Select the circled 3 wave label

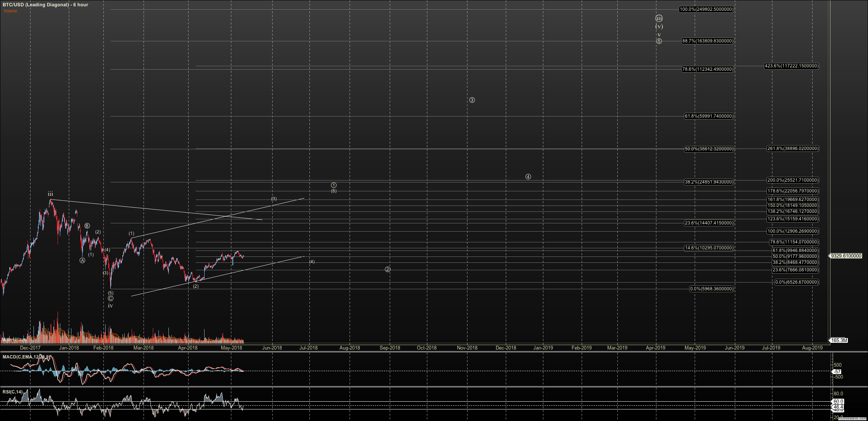[x=472, y=100]
